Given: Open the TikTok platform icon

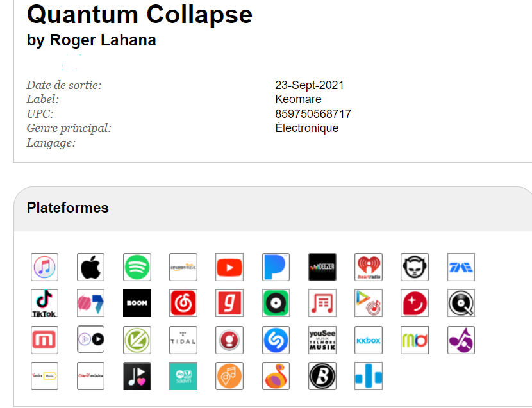Looking at the screenshot, I should 44,303.
